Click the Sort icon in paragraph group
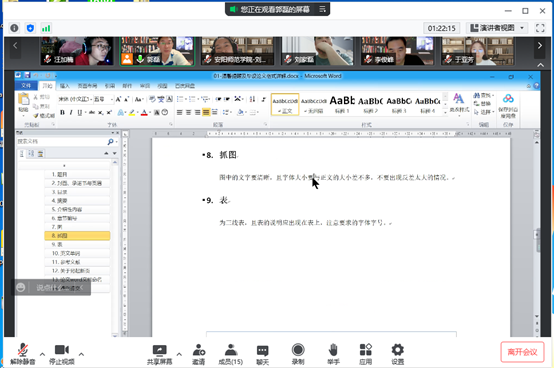554x368 pixels. point(252,99)
